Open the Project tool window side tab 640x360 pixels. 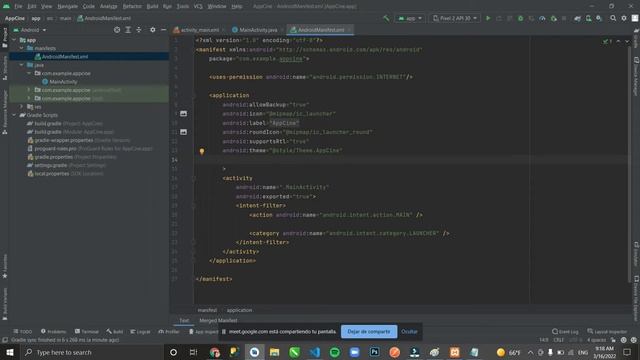4,38
